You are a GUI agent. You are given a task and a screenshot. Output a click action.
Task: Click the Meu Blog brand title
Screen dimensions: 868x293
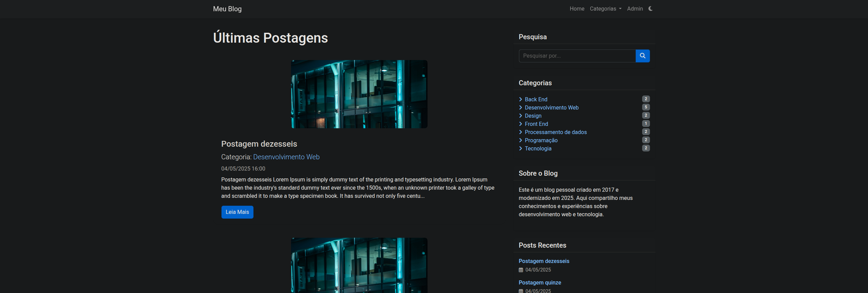click(x=227, y=9)
